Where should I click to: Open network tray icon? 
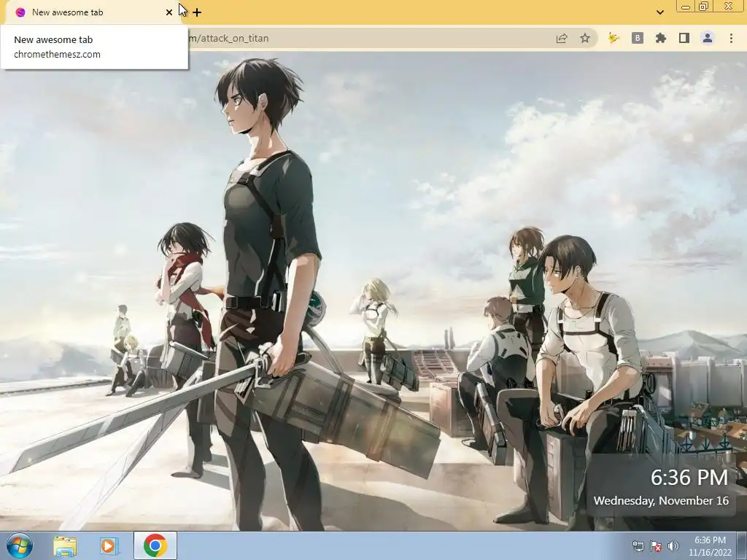pyautogui.click(x=638, y=546)
